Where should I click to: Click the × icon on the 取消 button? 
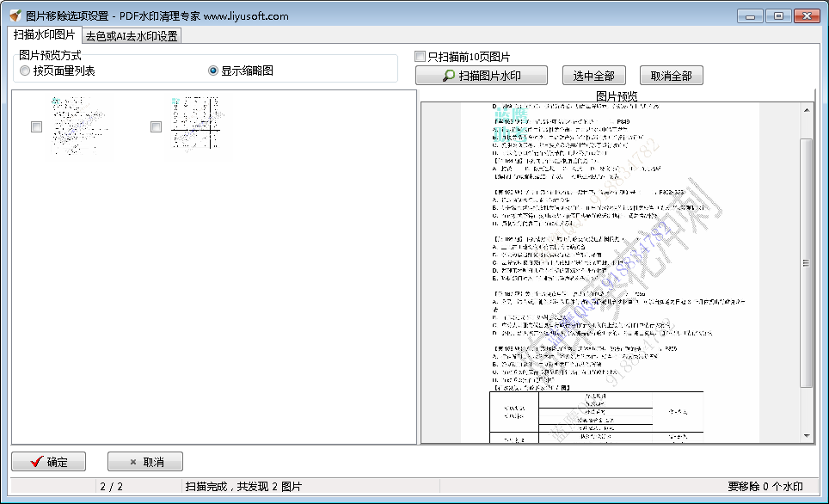[132, 461]
